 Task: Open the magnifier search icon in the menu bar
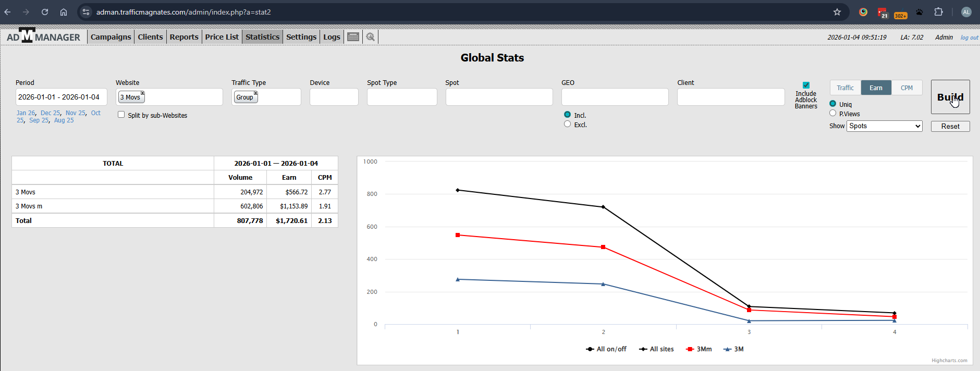pos(370,37)
